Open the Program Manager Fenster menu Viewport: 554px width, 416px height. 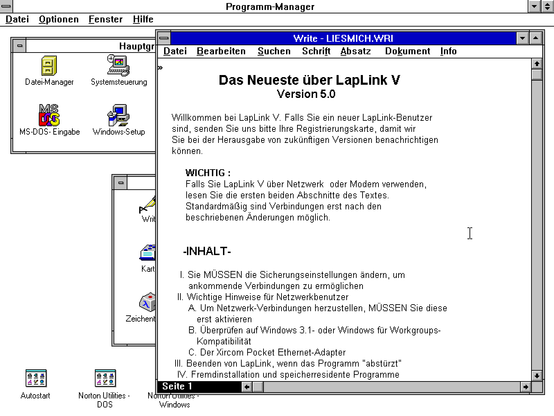[x=105, y=19]
